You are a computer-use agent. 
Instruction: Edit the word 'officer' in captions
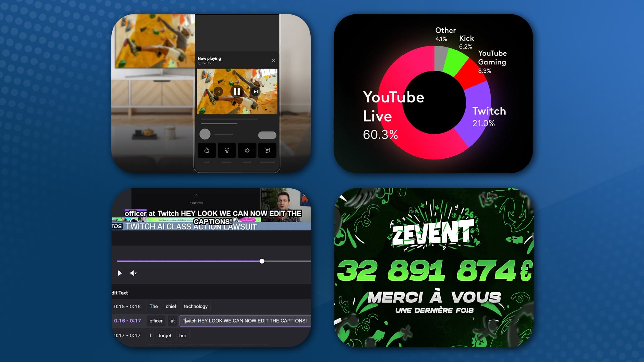click(x=156, y=321)
